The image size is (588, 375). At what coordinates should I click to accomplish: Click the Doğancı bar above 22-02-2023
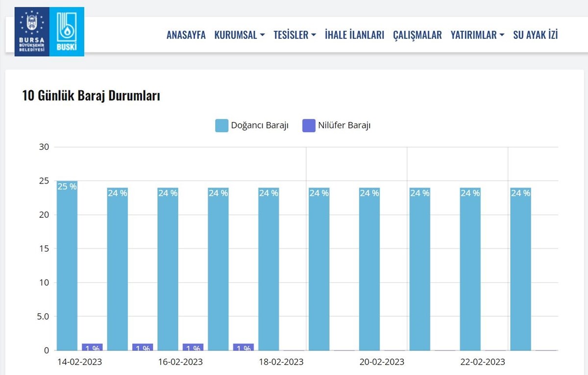click(x=470, y=269)
